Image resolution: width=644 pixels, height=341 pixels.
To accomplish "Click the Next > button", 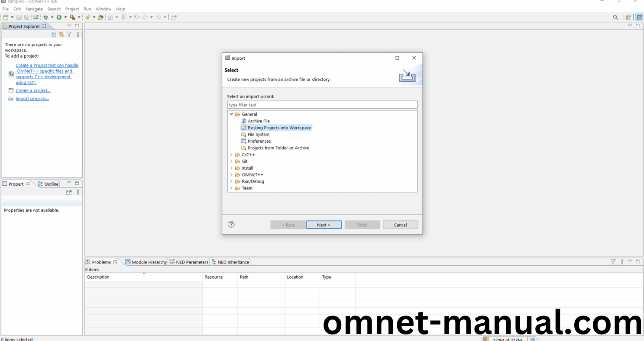I will pyautogui.click(x=324, y=225).
